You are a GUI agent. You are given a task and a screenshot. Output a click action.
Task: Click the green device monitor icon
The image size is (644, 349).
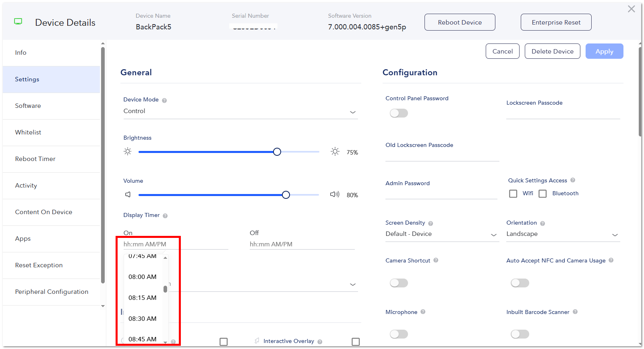(18, 21)
